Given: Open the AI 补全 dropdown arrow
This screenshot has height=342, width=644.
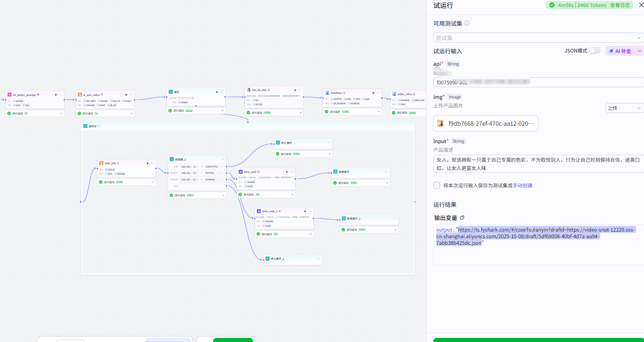Looking at the screenshot, I should pyautogui.click(x=640, y=51).
